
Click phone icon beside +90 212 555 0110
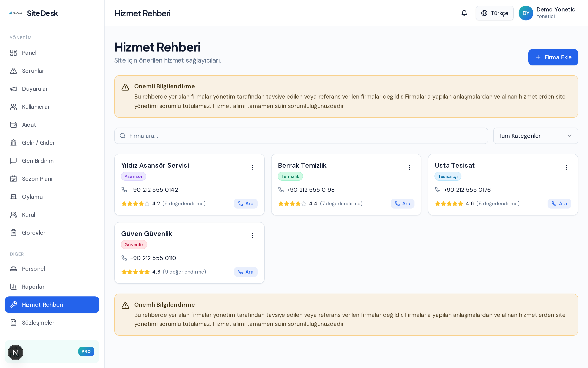tap(124, 258)
